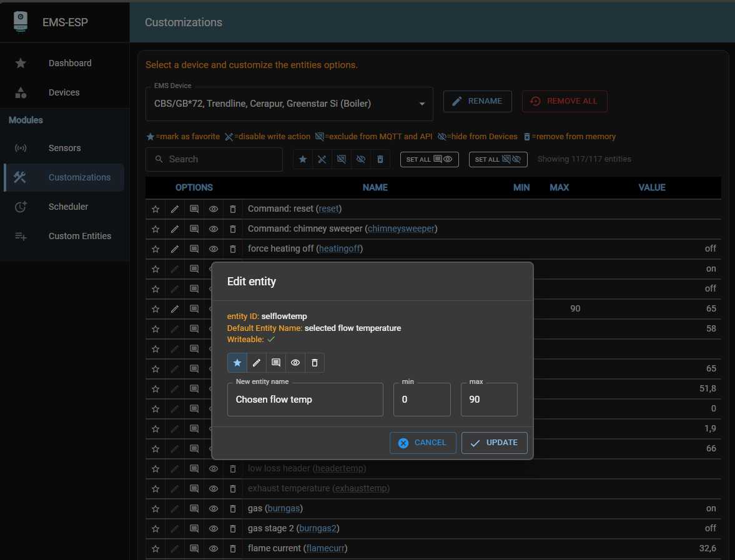Toggle the eye visibility icon in Edit entity dialog

(295, 363)
